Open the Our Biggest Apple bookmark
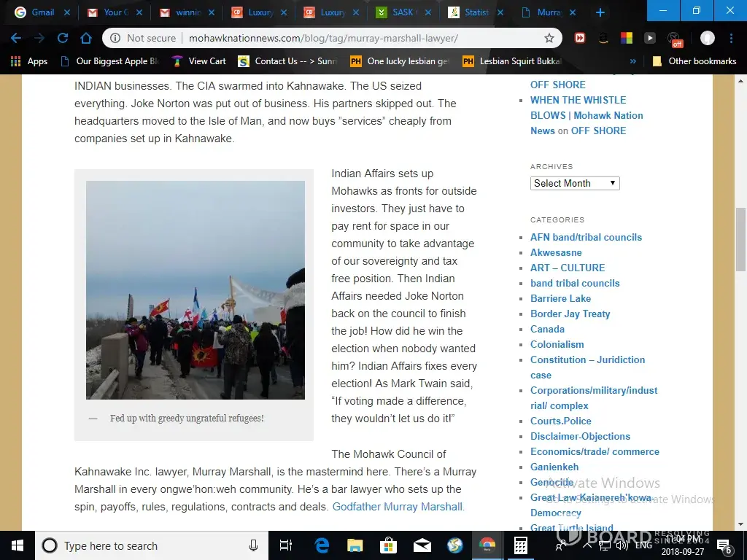747x560 pixels. point(110,61)
